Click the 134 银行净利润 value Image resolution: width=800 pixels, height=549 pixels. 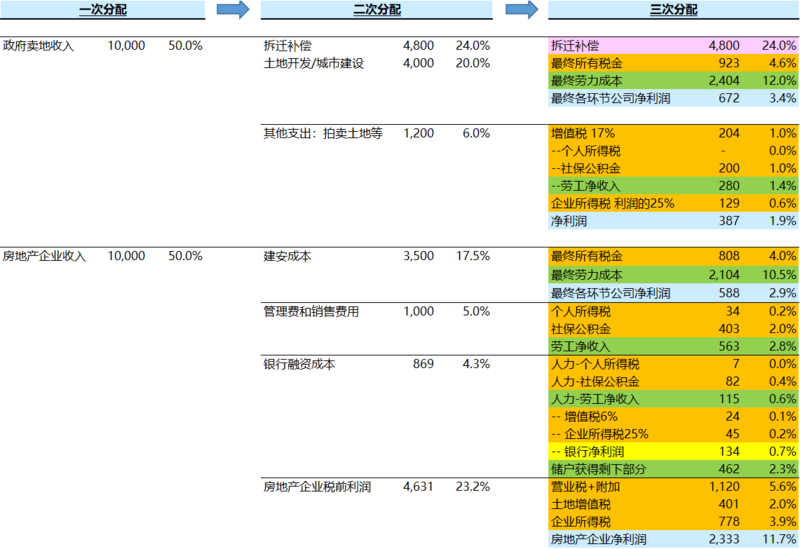pos(729,452)
